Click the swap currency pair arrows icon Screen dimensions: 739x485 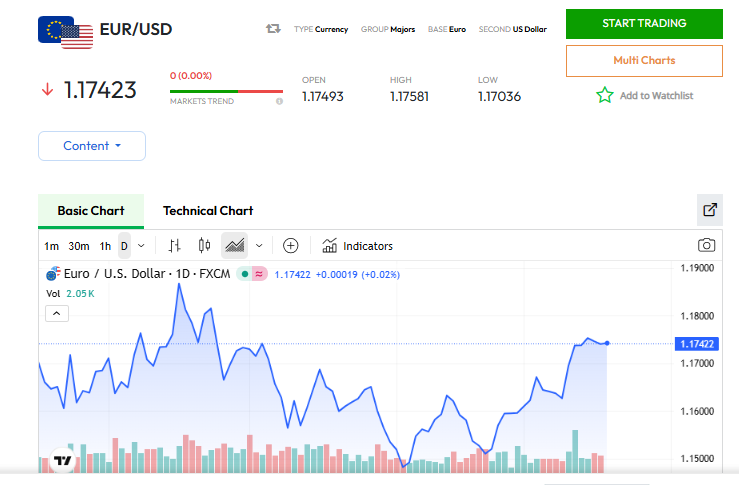tap(273, 29)
